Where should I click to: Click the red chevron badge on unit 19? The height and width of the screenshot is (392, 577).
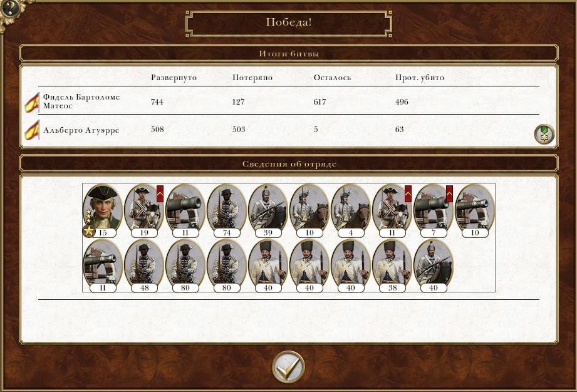[x=160, y=193]
